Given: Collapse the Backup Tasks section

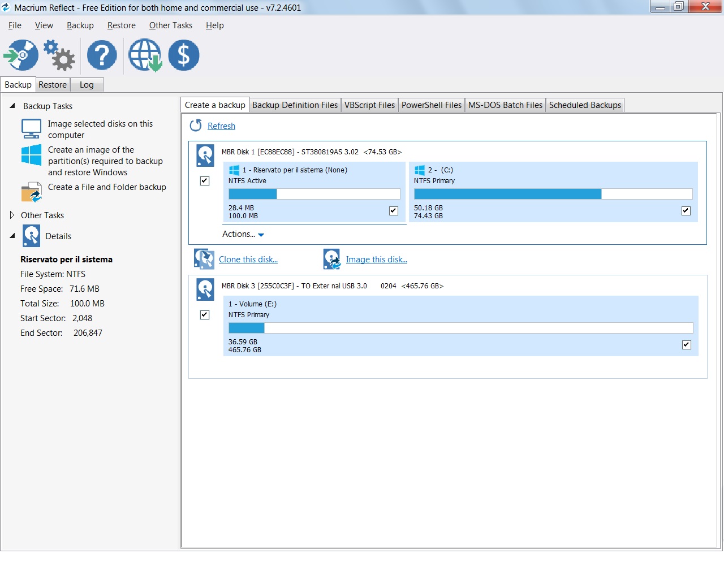Looking at the screenshot, I should click(x=12, y=106).
